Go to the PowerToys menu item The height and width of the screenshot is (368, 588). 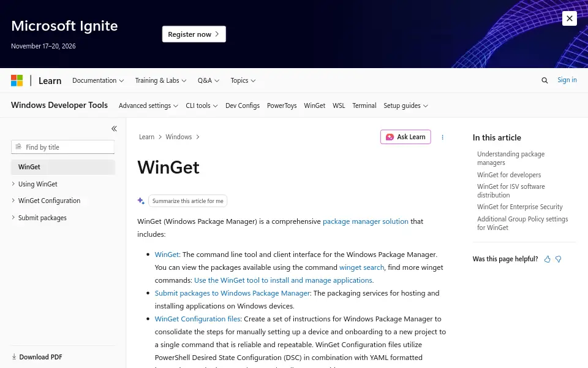coord(282,105)
